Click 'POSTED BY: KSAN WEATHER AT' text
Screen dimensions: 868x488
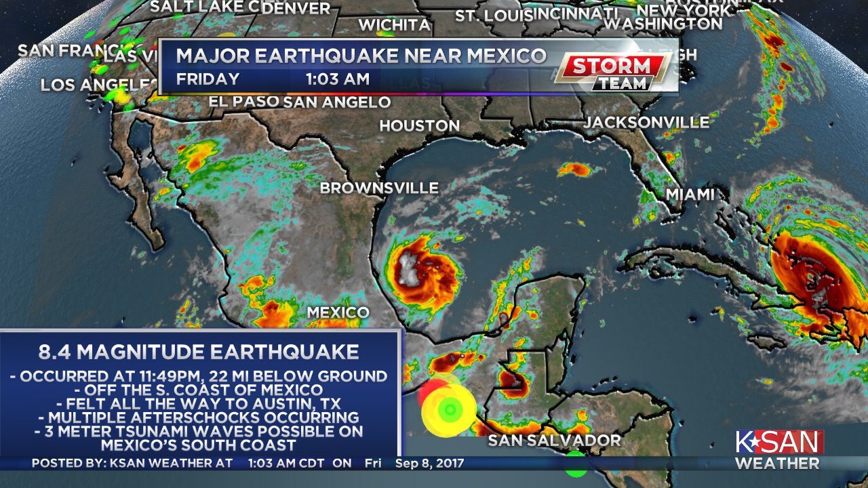click(x=132, y=463)
